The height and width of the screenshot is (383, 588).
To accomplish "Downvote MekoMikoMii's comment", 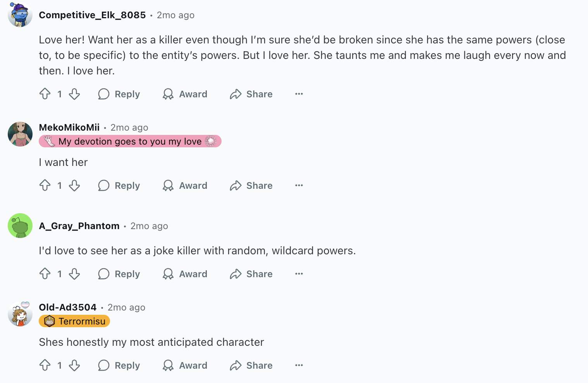I will 74,186.
